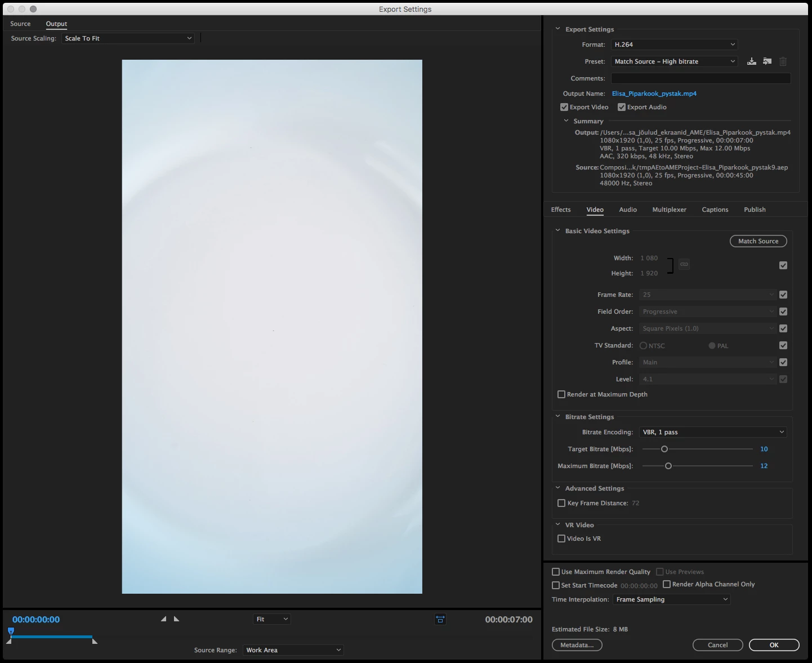The image size is (812, 663).
Task: Switch to the Output tab
Action: [x=56, y=24]
